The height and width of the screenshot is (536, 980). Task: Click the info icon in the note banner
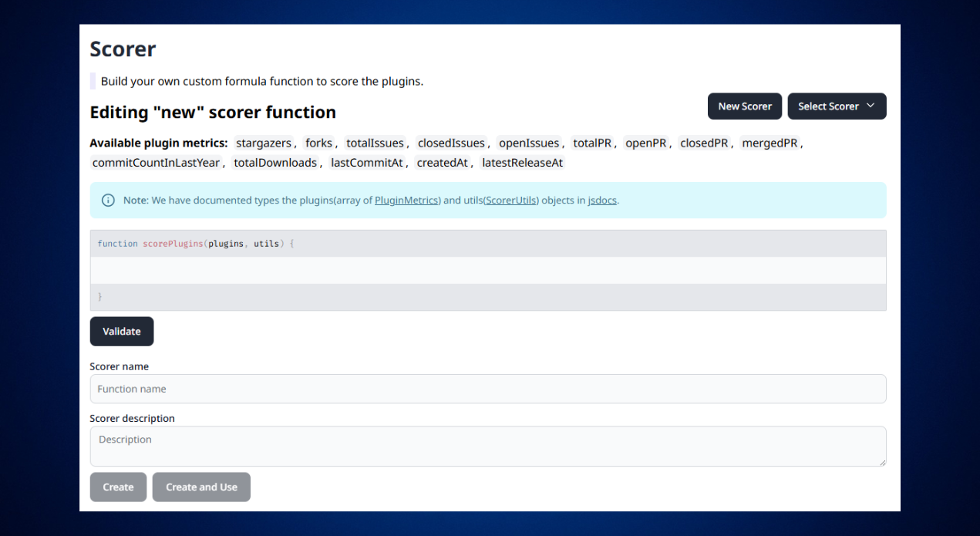click(x=108, y=200)
